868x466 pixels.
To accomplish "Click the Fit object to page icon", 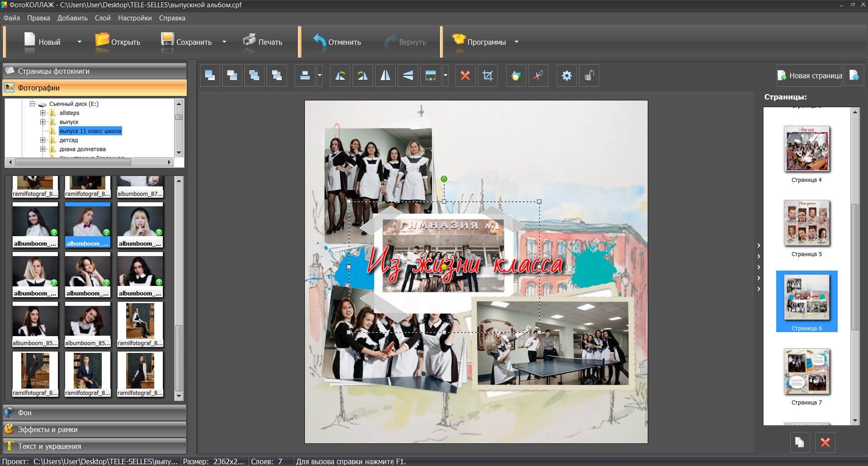I will (430, 76).
